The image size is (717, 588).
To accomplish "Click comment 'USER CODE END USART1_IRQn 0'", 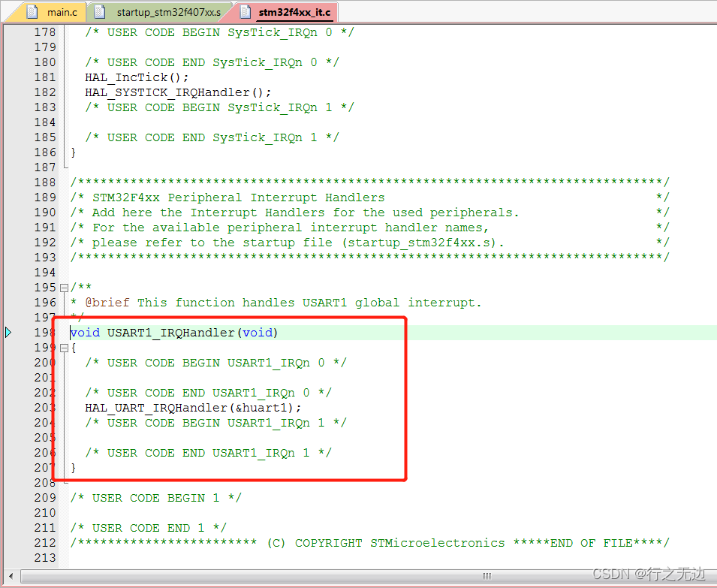I will coord(208,393).
